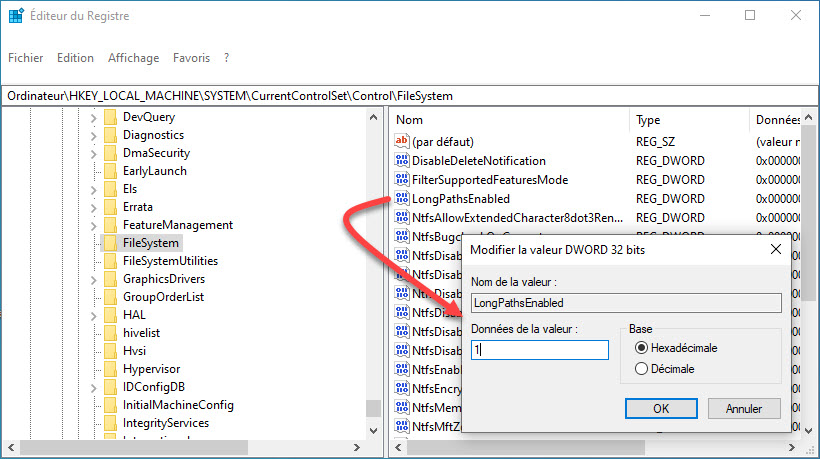The image size is (820, 459).
Task: Select the DisableDeleteNotification value name
Action: click(x=479, y=160)
